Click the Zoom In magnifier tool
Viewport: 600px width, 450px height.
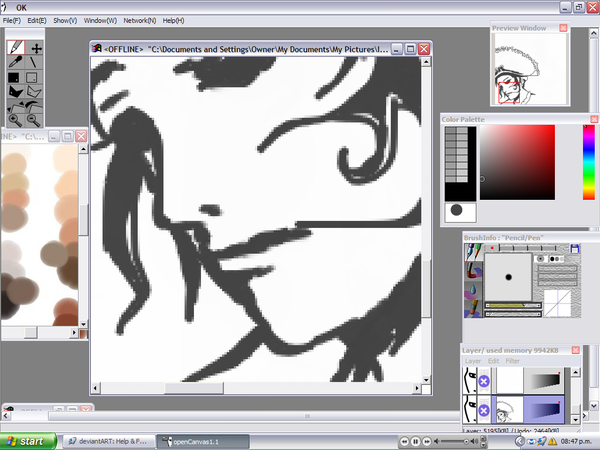[x=16, y=121]
